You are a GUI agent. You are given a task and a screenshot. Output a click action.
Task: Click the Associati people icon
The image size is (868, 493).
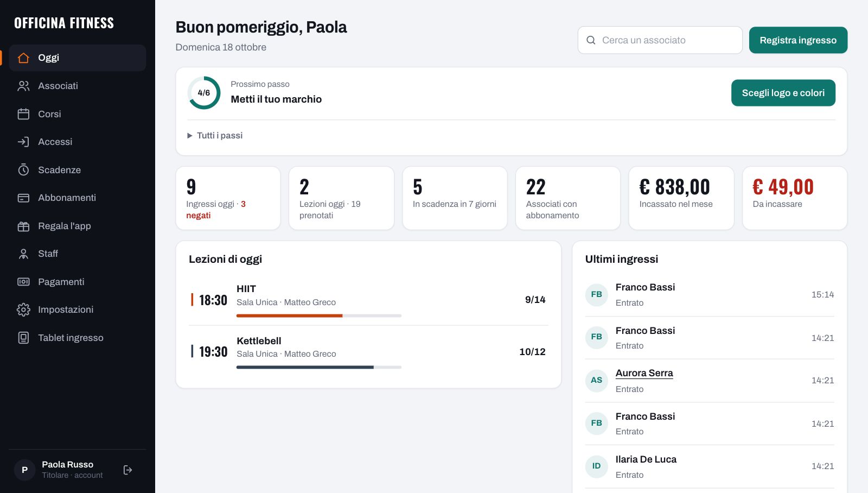[x=23, y=86]
